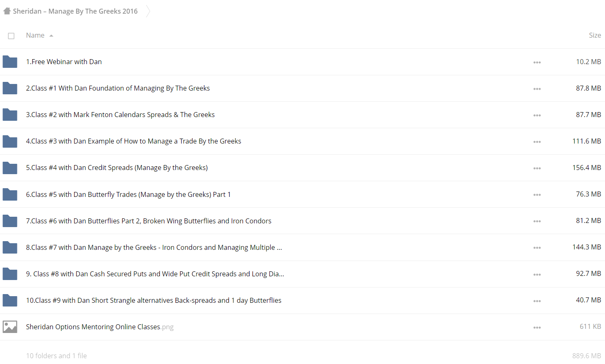Toggle the sort arrow next to Name

[51, 36]
